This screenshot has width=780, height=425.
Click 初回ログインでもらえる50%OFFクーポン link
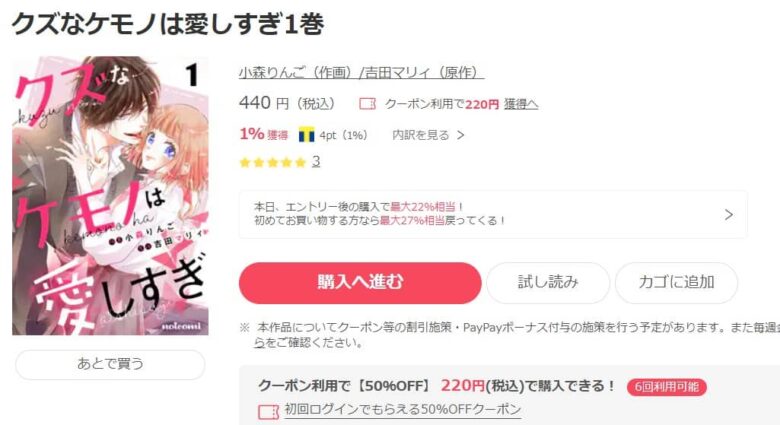[403, 409]
